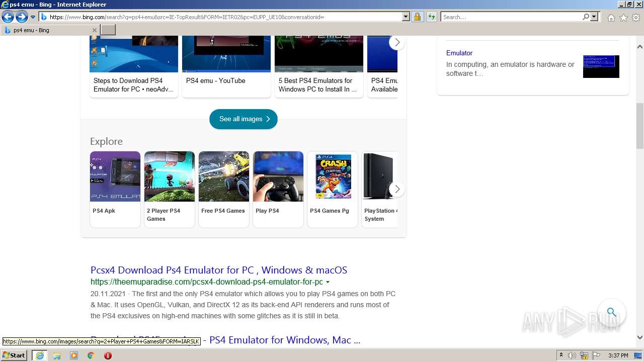Image resolution: width=644 pixels, height=362 pixels.
Task: Open 'Pcsx4 Download Ps4 Emulator for PC' result
Action: click(219, 270)
